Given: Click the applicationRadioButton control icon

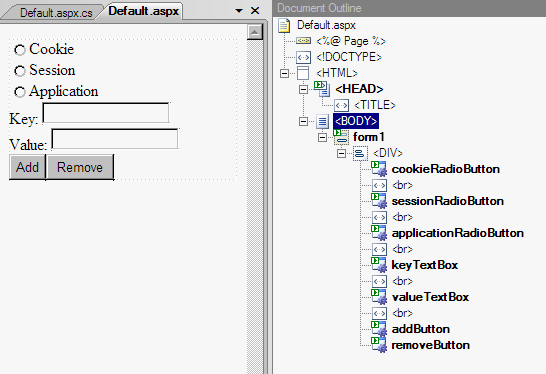Looking at the screenshot, I should pos(379,233).
